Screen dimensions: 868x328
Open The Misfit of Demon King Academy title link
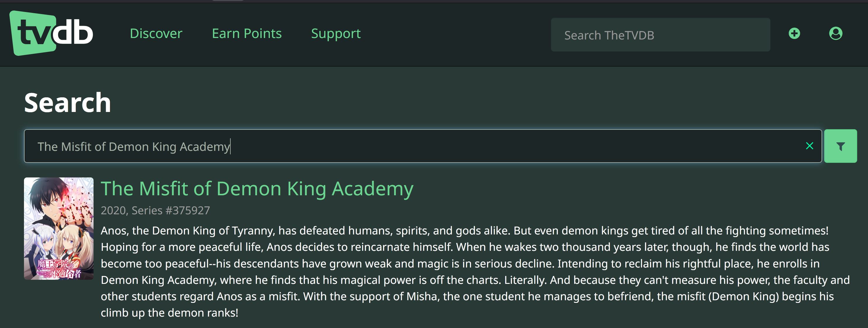[x=257, y=189]
